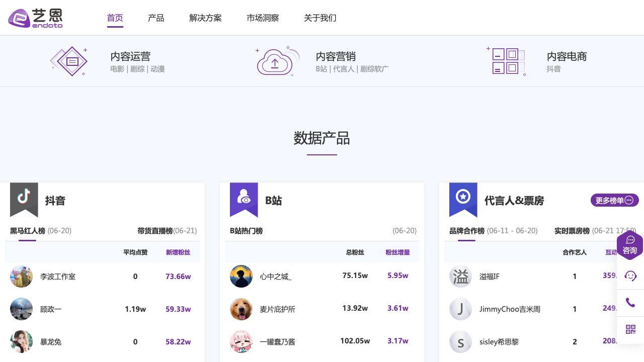Open the 咨询 chat bubble icon
This screenshot has height=362, width=644.
(630, 240)
